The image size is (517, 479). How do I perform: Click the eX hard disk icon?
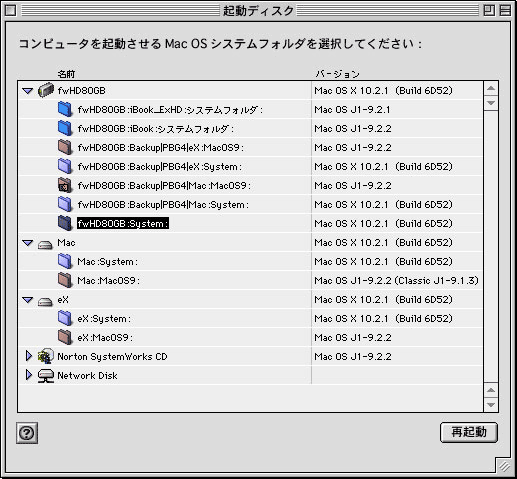[x=45, y=302]
